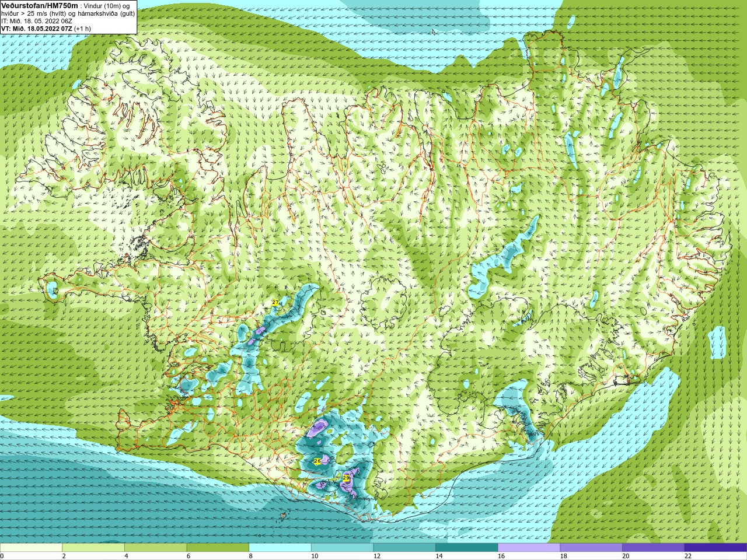Click the legend scale value 10
The width and height of the screenshot is (747, 560).
pos(315,556)
